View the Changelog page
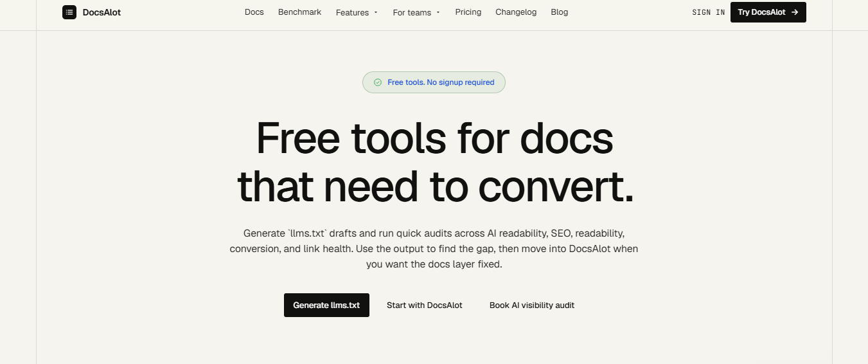Viewport: 868px width, 364px height. (516, 12)
